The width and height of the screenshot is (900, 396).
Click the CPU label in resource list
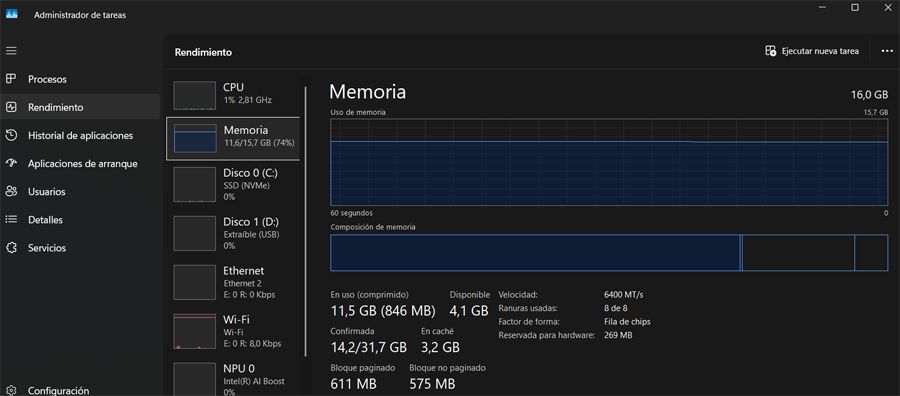click(233, 87)
